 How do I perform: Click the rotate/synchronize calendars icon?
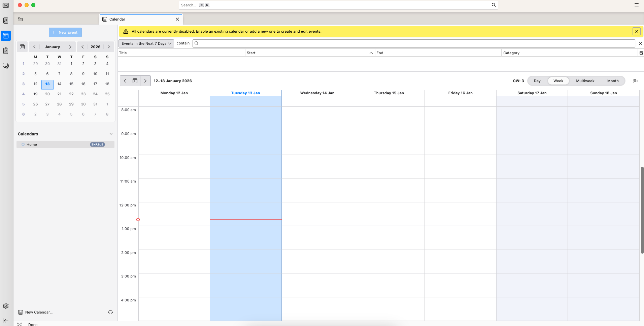coord(110,312)
